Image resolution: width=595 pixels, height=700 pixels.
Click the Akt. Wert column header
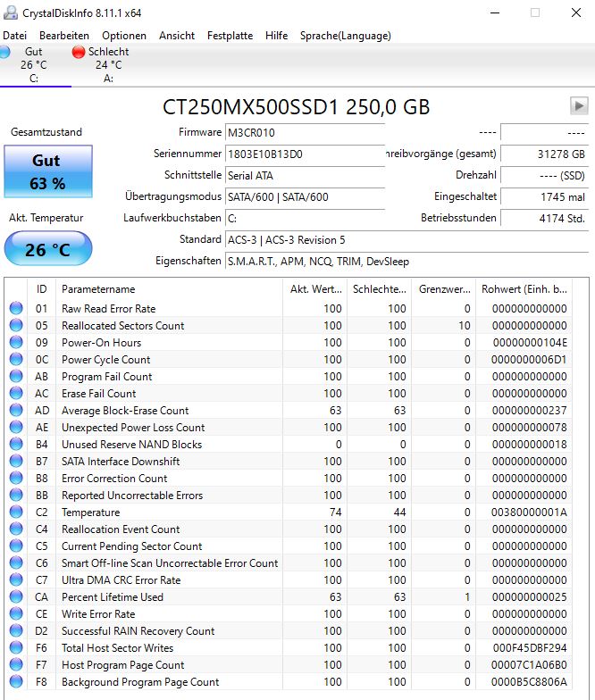tap(315, 289)
